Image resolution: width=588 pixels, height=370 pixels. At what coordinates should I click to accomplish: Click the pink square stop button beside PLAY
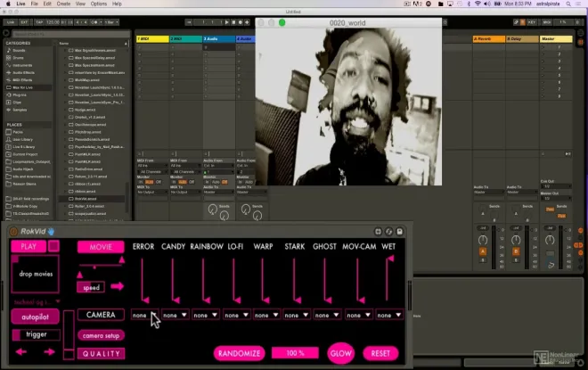tap(53, 246)
